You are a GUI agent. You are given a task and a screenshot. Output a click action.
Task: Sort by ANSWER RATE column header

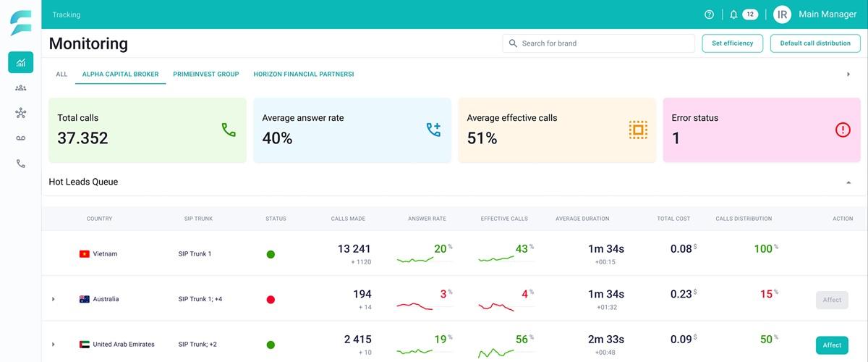click(427, 219)
